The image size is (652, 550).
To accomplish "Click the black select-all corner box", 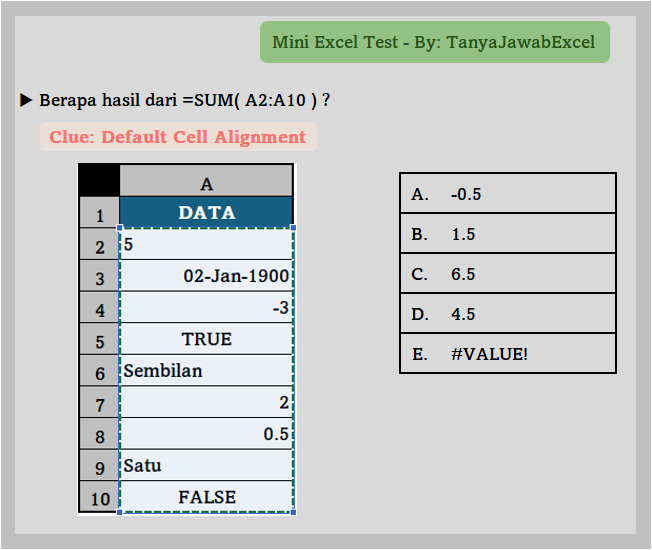I will [x=99, y=180].
